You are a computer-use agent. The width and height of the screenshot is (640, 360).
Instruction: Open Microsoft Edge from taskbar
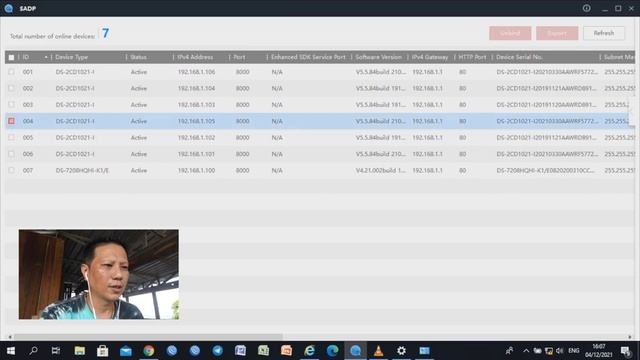tap(332, 351)
